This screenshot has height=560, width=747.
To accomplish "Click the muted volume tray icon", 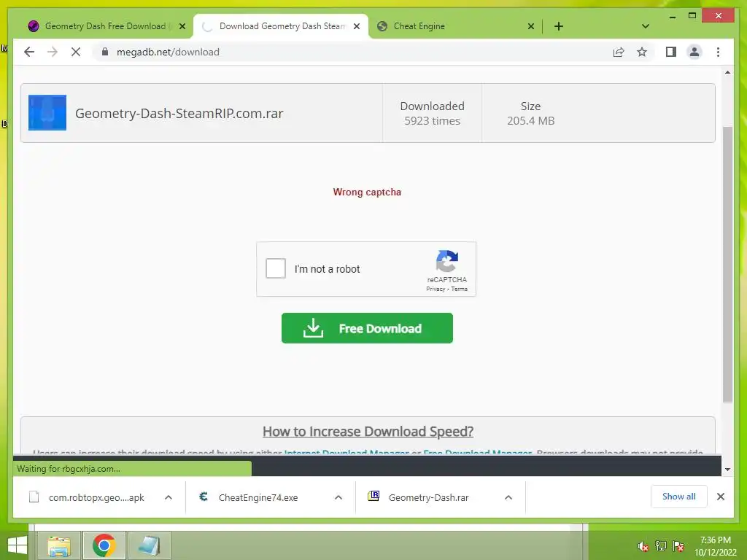I will pyautogui.click(x=643, y=547).
